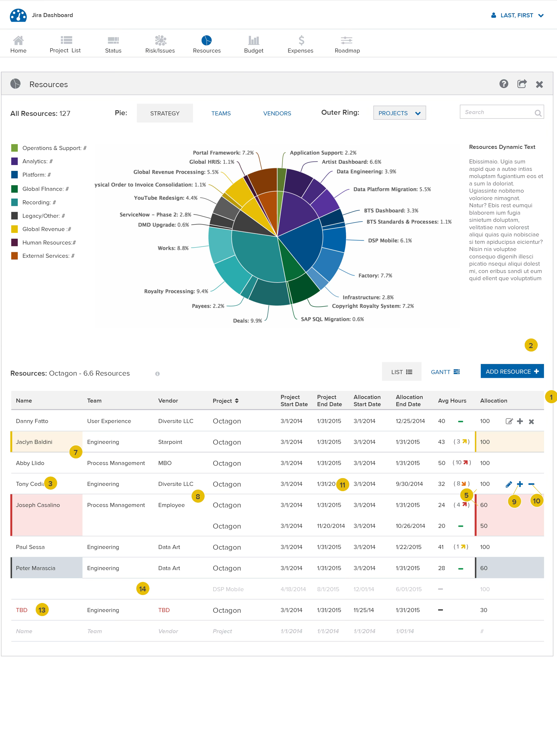This screenshot has width=557, height=756.
Task: Switch pie to TEAMS tab
Action: (x=221, y=114)
